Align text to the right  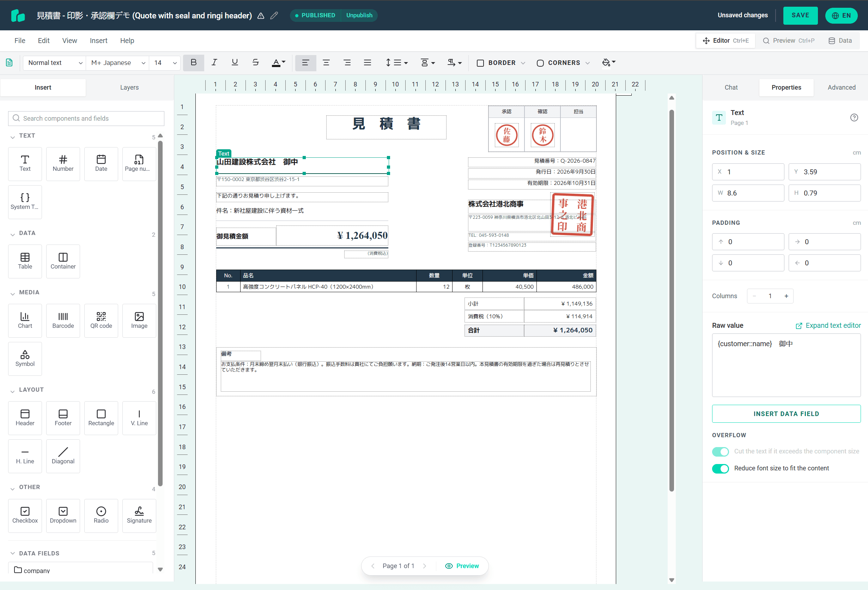click(347, 62)
